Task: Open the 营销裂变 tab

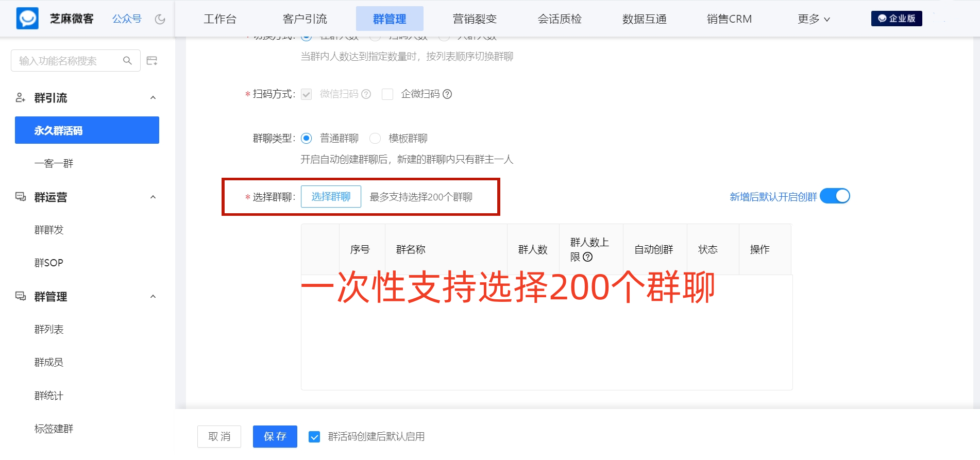Action: 475,19
